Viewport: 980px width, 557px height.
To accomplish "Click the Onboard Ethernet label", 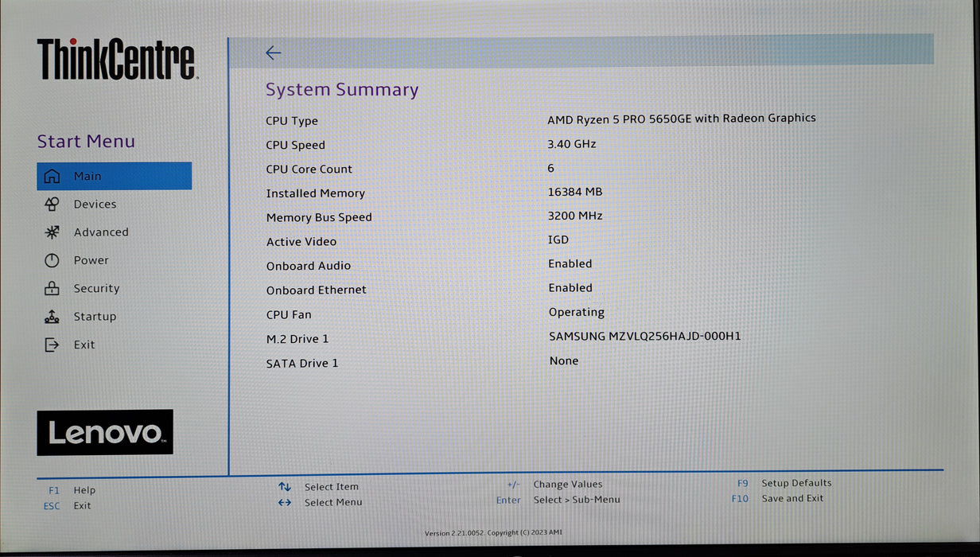I will [x=317, y=290].
